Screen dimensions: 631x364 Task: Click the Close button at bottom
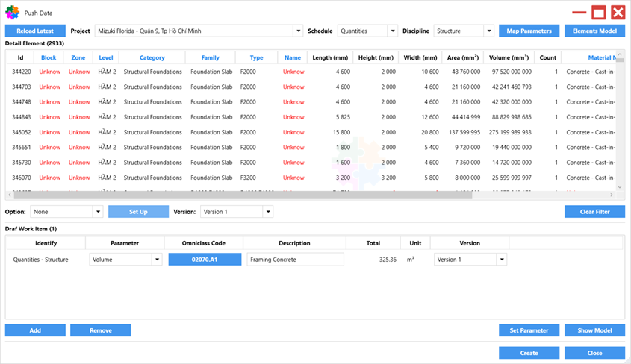click(x=594, y=353)
